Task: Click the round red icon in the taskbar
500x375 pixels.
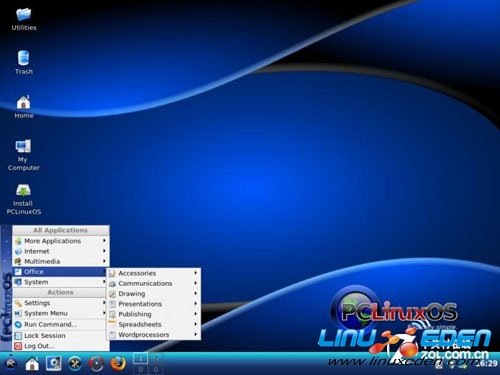Action: (96, 364)
